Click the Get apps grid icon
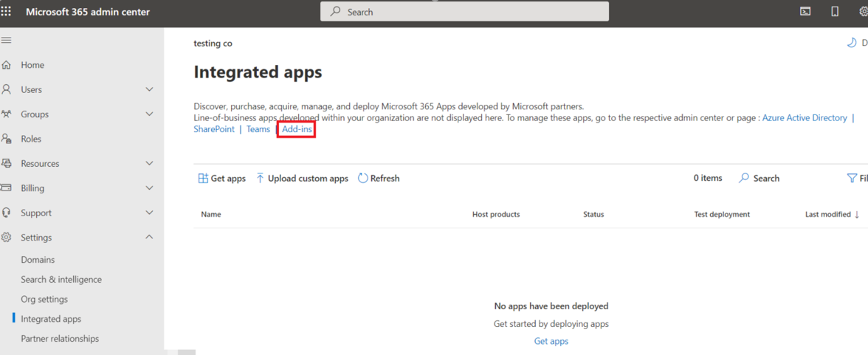Viewport: 868px width, 355px height. (203, 179)
